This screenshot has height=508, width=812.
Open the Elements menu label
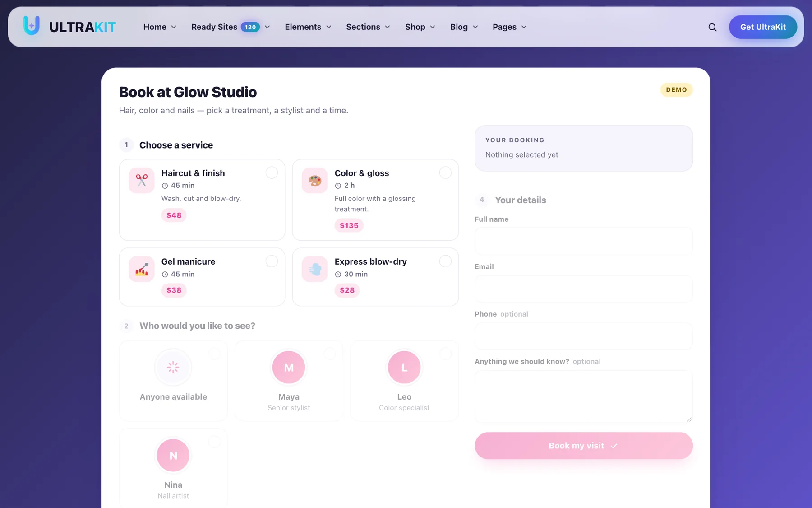(303, 27)
